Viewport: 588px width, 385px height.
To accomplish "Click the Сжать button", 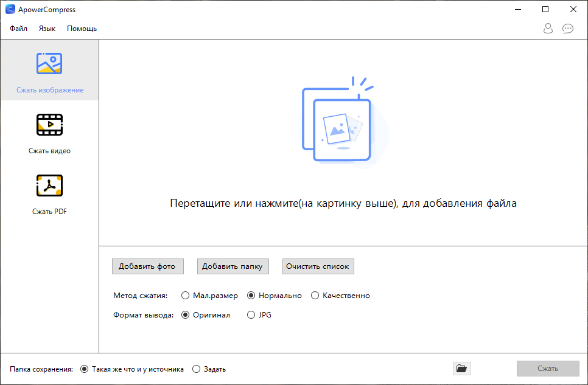I will [x=548, y=369].
